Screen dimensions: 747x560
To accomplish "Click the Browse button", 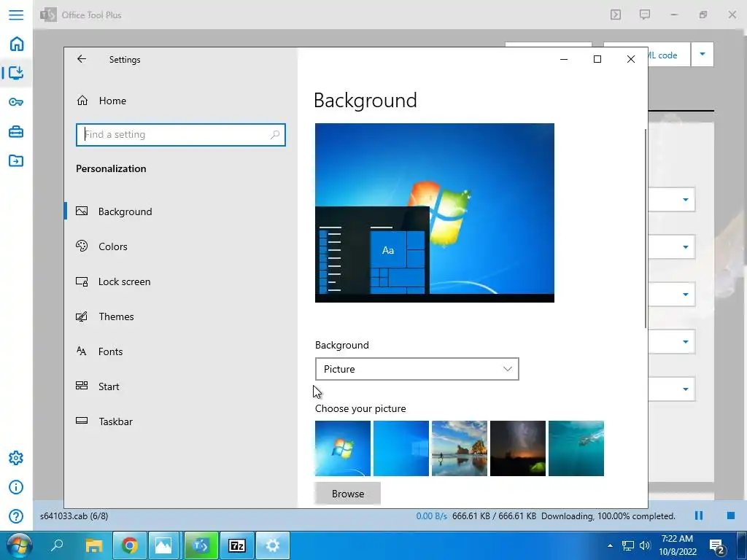I will (347, 494).
